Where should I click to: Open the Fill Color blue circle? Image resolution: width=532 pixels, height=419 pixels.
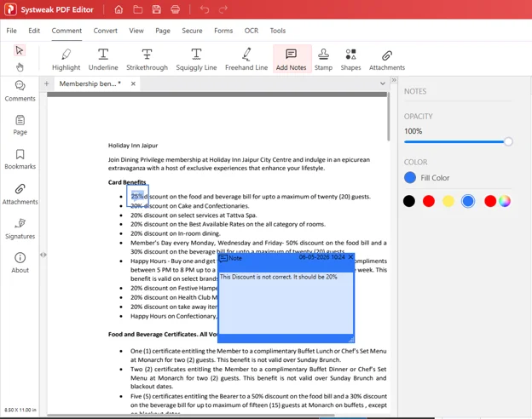tap(410, 177)
